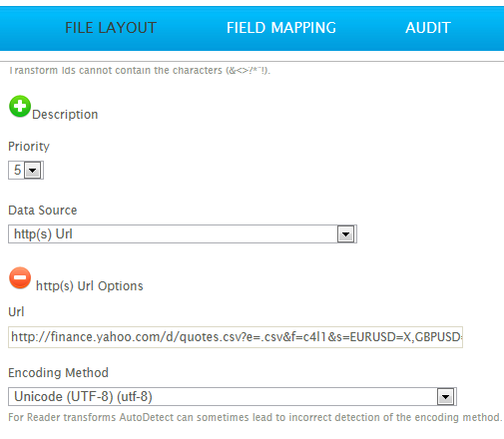Collapse Url Options using red minus icon

tap(20, 277)
